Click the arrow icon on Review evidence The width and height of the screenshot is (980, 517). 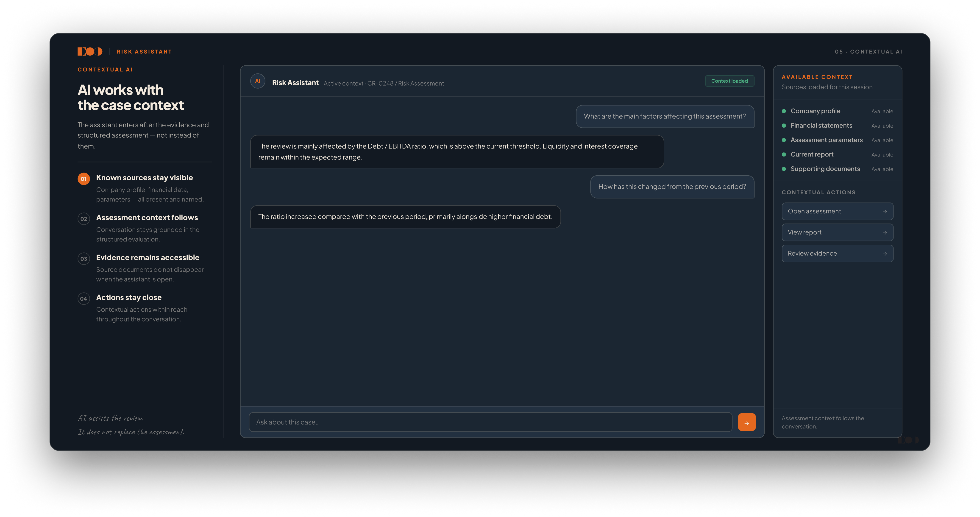point(885,254)
